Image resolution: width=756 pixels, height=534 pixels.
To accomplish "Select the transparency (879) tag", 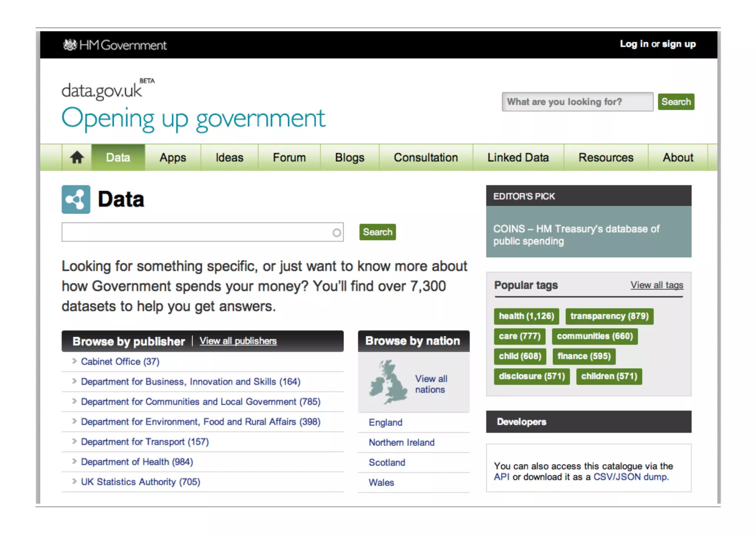I will (x=609, y=316).
